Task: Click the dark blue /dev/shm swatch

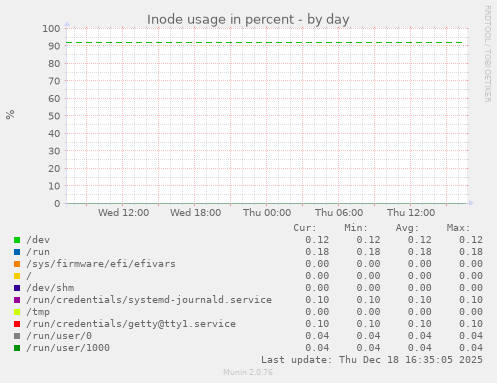Action: (17, 288)
